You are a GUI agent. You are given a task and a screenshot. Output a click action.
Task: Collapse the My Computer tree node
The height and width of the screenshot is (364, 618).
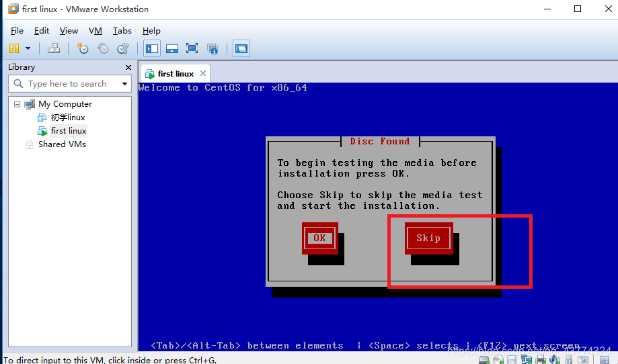(x=17, y=104)
